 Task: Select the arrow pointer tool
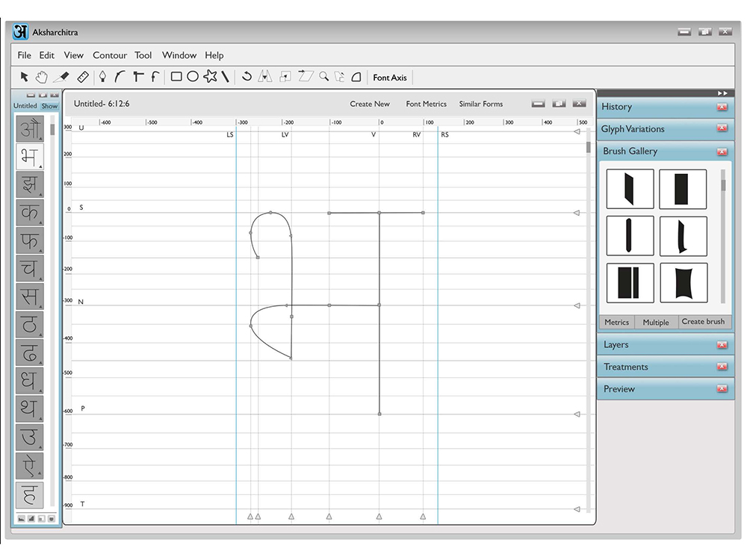click(24, 76)
